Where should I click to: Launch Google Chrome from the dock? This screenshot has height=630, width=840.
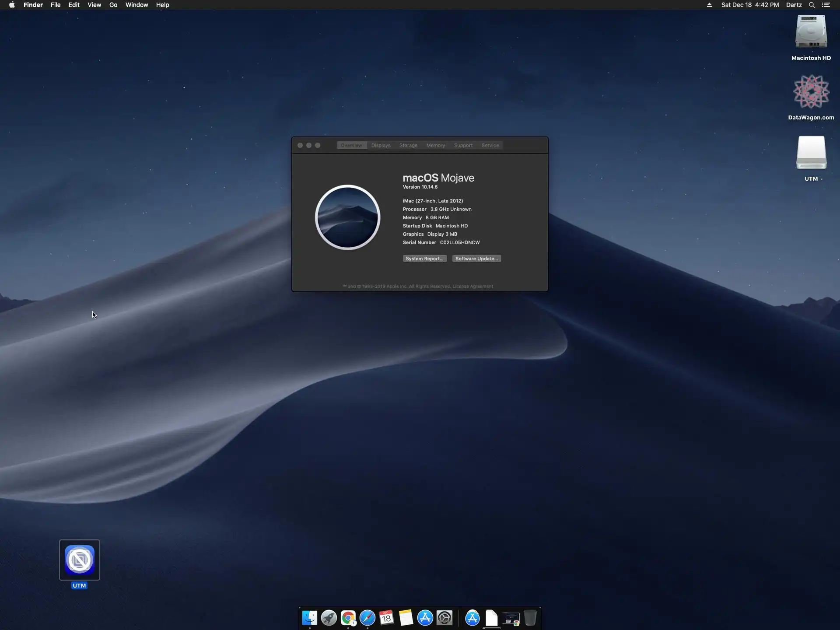(348, 618)
